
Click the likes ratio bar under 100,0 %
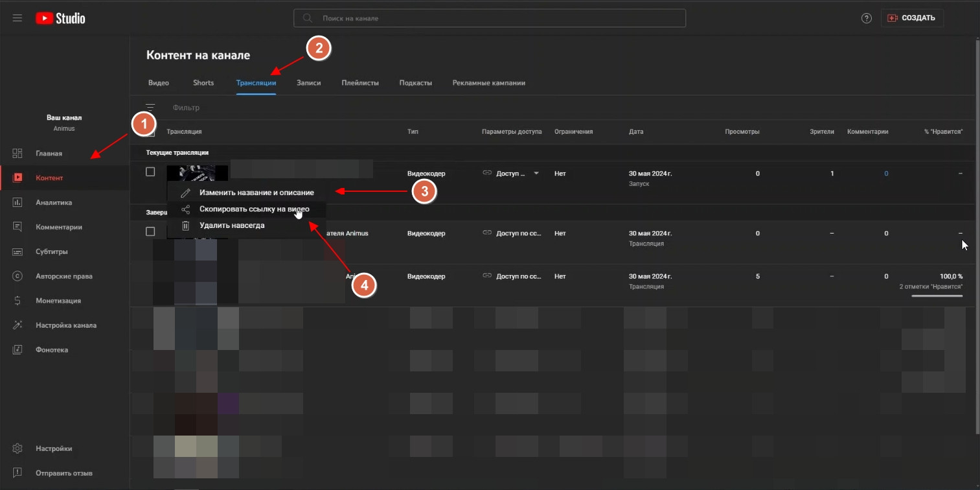pos(937,296)
